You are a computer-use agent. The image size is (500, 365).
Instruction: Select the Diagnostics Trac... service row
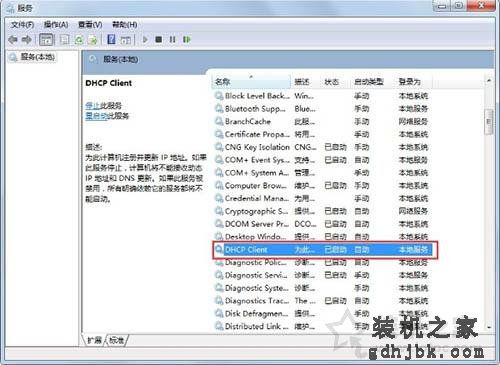[323, 301]
